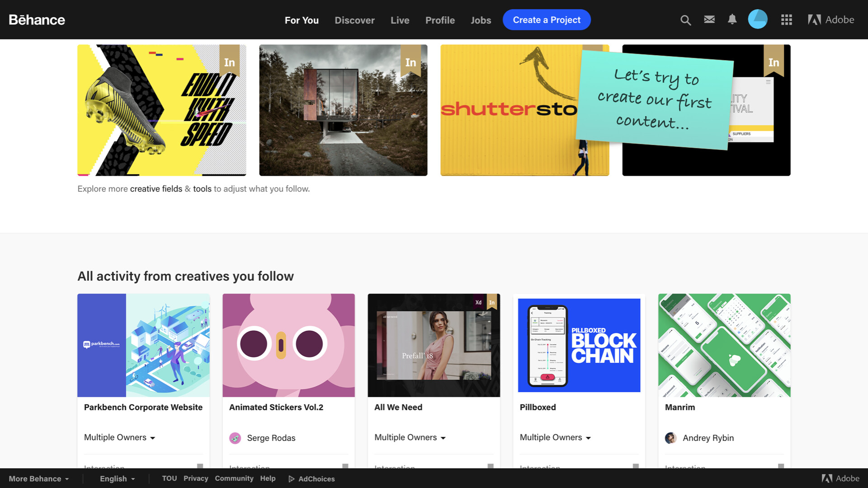Click the user profile avatar
868x488 pixels.
coord(758,19)
